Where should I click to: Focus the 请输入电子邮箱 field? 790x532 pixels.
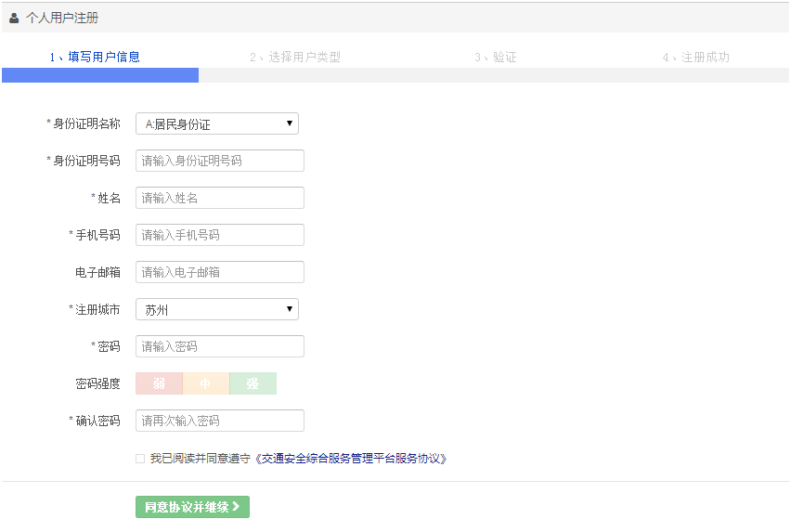tap(220, 272)
